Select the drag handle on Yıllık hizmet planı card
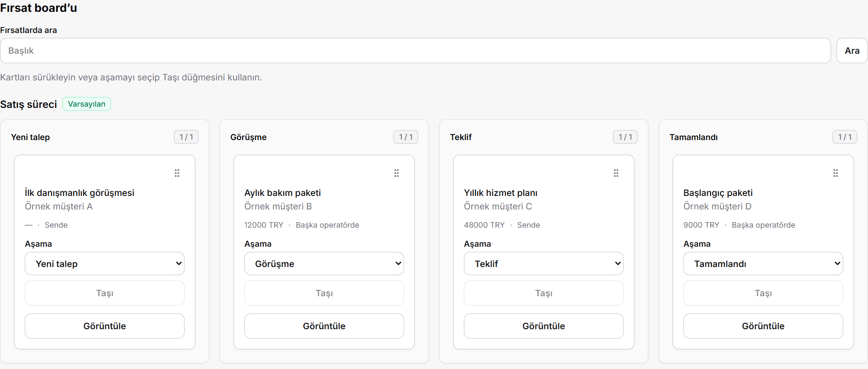This screenshot has height=369, width=868. [616, 173]
